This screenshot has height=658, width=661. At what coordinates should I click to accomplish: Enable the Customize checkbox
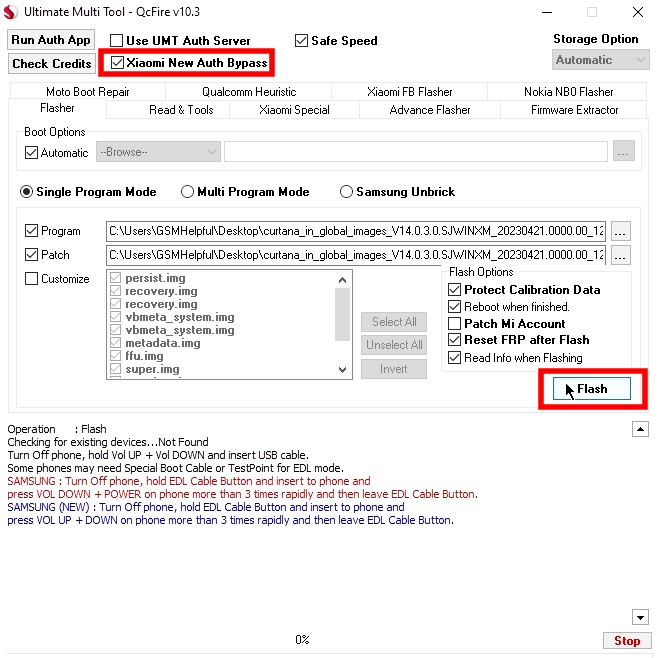(32, 279)
